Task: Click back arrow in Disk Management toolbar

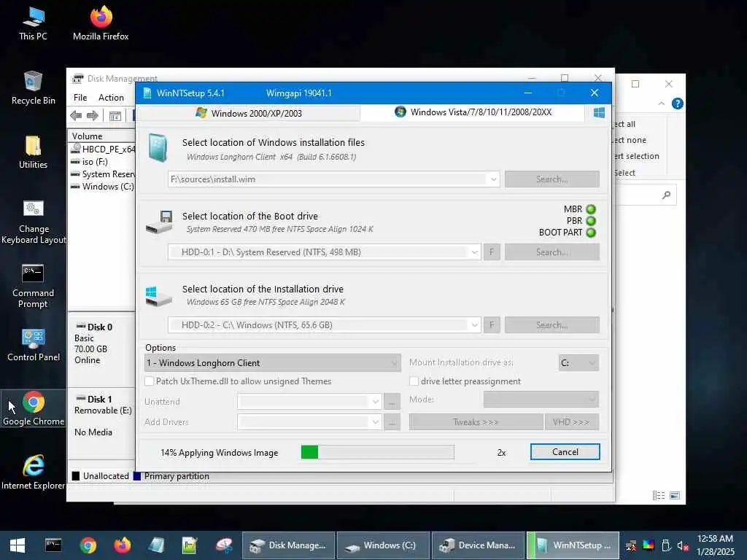Action: click(x=76, y=116)
